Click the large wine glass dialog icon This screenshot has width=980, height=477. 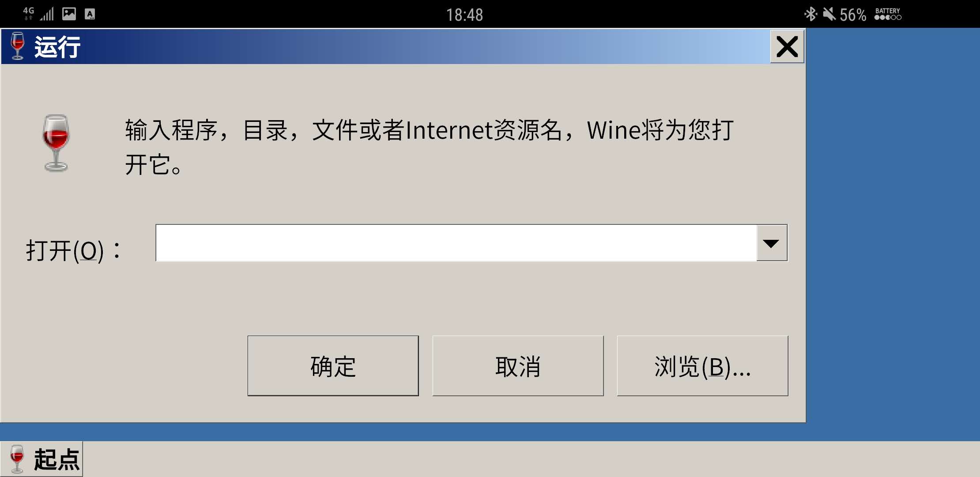[56, 143]
